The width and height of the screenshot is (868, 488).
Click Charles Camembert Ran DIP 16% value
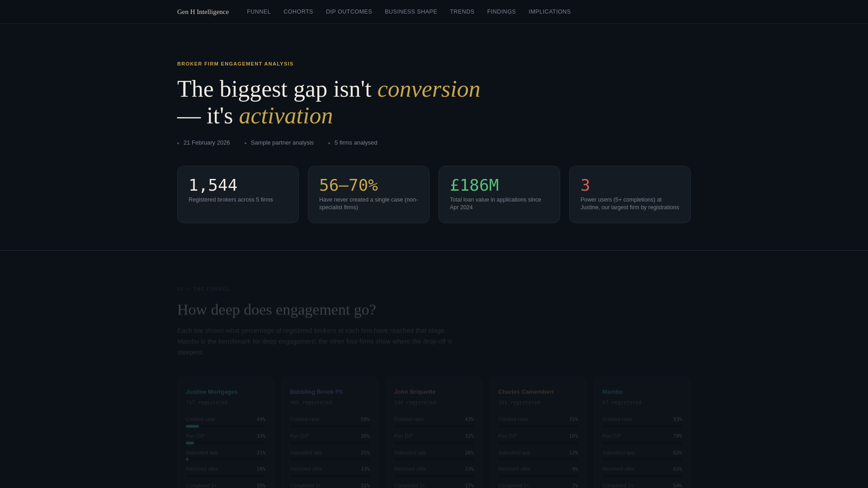pos(573,436)
